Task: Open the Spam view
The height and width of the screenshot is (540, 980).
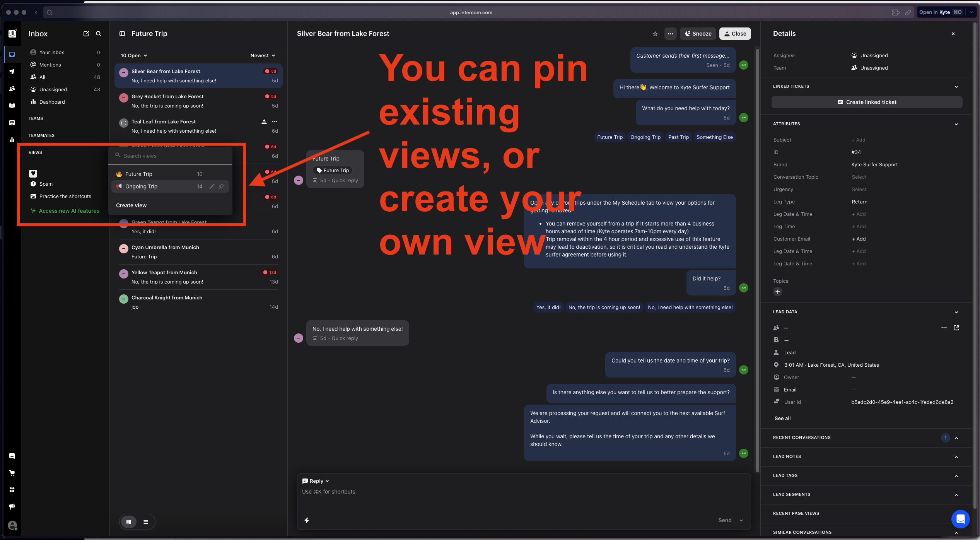Action: coord(65,184)
